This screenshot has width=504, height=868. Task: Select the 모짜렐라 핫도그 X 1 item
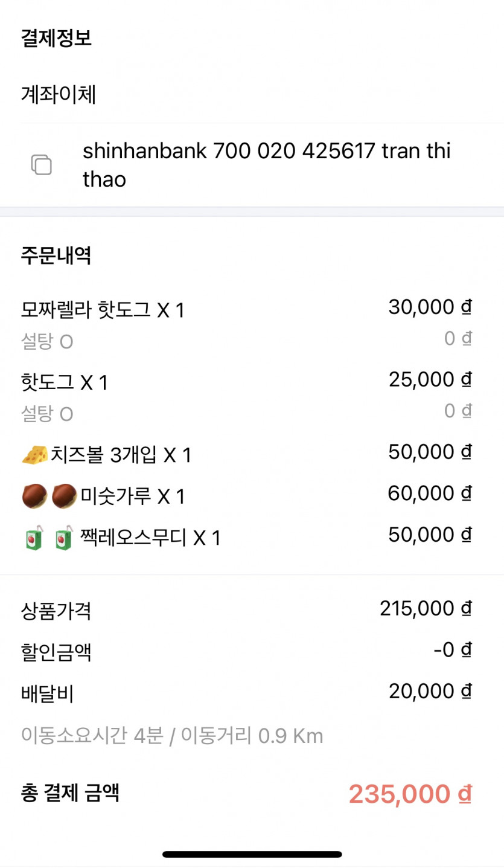[103, 310]
